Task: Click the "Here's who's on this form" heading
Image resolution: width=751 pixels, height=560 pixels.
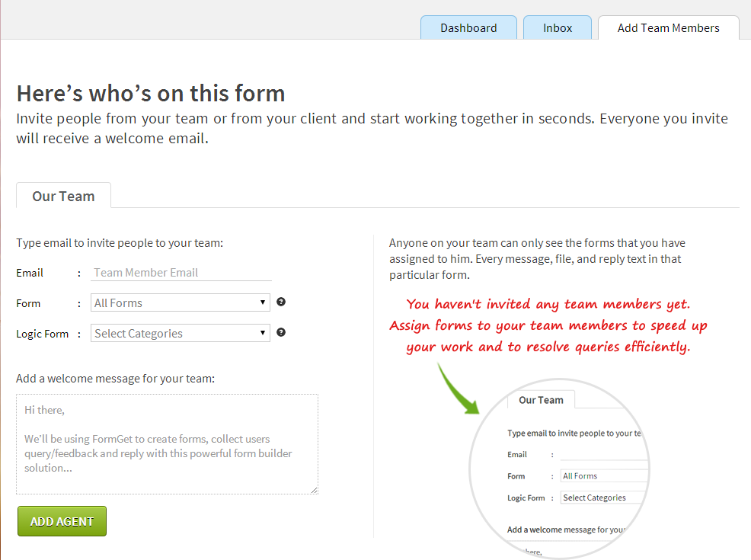Action: (151, 93)
